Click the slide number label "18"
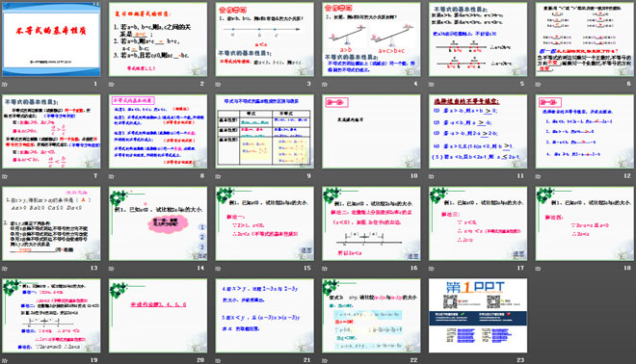The width and height of the screenshot is (636, 364). pyautogui.click(x=627, y=268)
